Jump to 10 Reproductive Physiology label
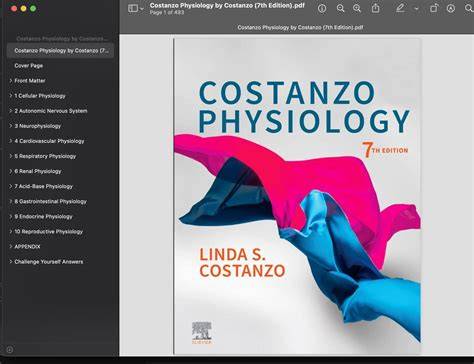This screenshot has width=474, height=364. point(49,232)
